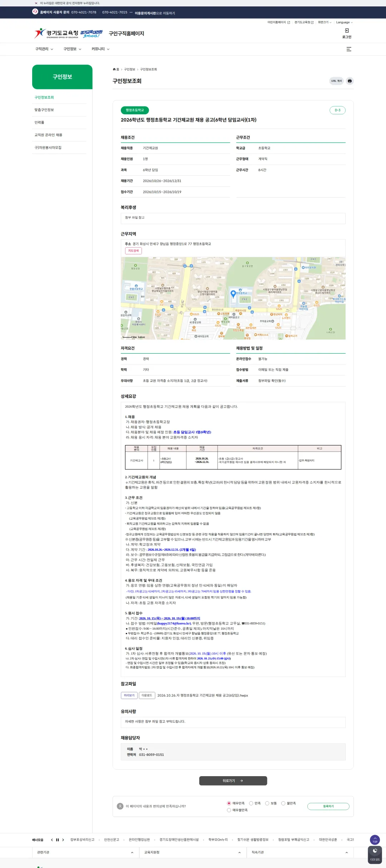This screenshot has width=386, height=868.
Task: Select 구)자원봉사자모집 in sidebar
Action: [48, 148]
